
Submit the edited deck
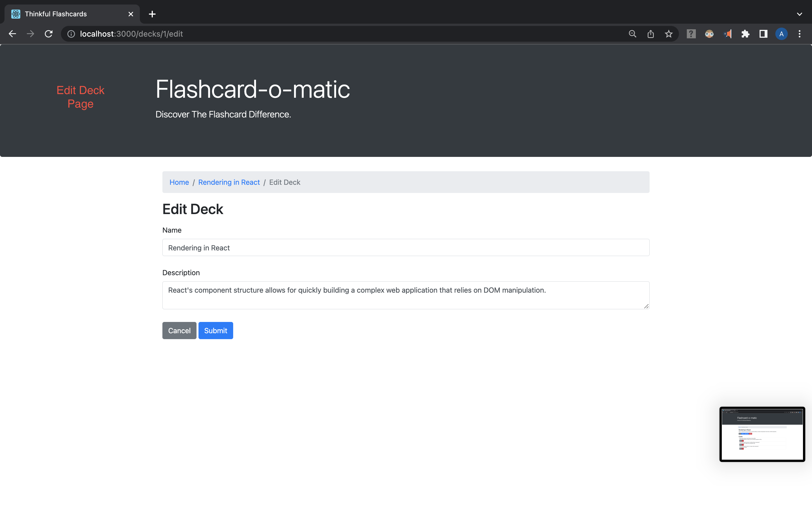pyautogui.click(x=216, y=330)
